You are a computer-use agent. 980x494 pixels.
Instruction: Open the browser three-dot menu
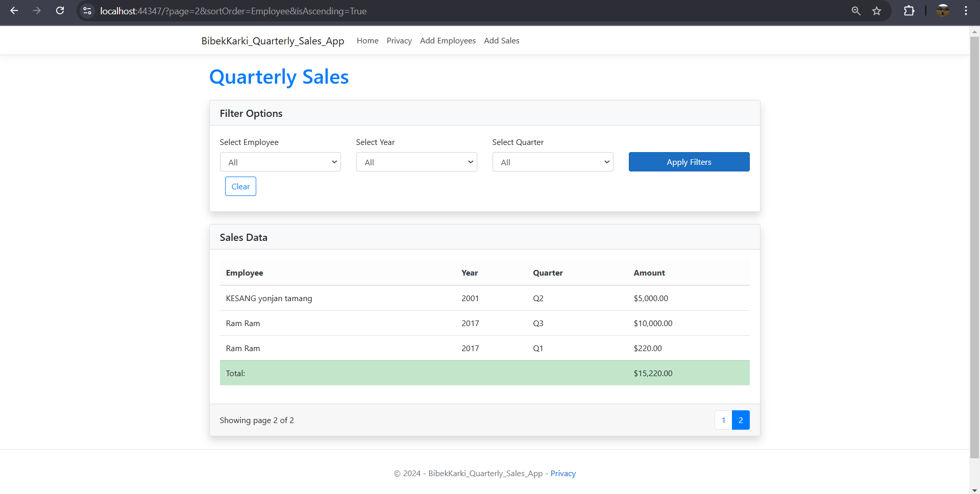(x=966, y=11)
